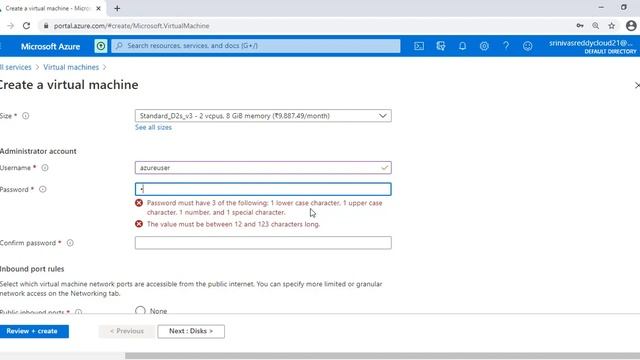Close the Create a virtual machine blade
Image resolution: width=640 pixels, height=360 pixels.
637,85
